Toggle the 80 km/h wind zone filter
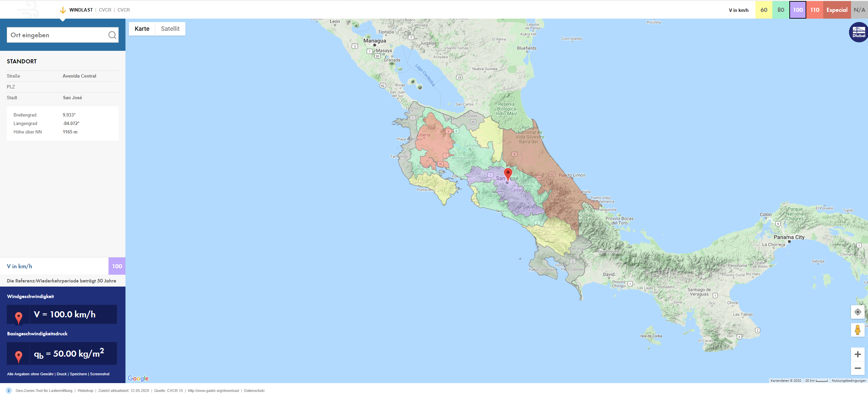868x398 pixels. point(781,10)
